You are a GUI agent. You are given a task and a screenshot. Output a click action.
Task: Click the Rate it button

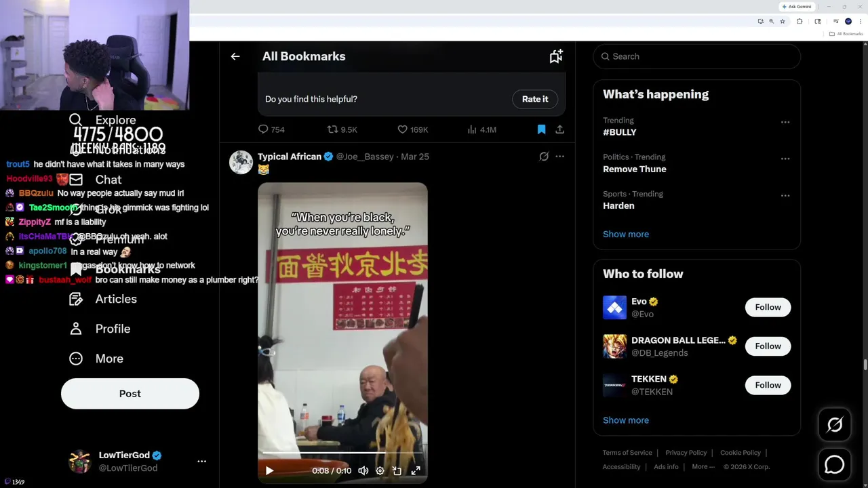pos(535,99)
